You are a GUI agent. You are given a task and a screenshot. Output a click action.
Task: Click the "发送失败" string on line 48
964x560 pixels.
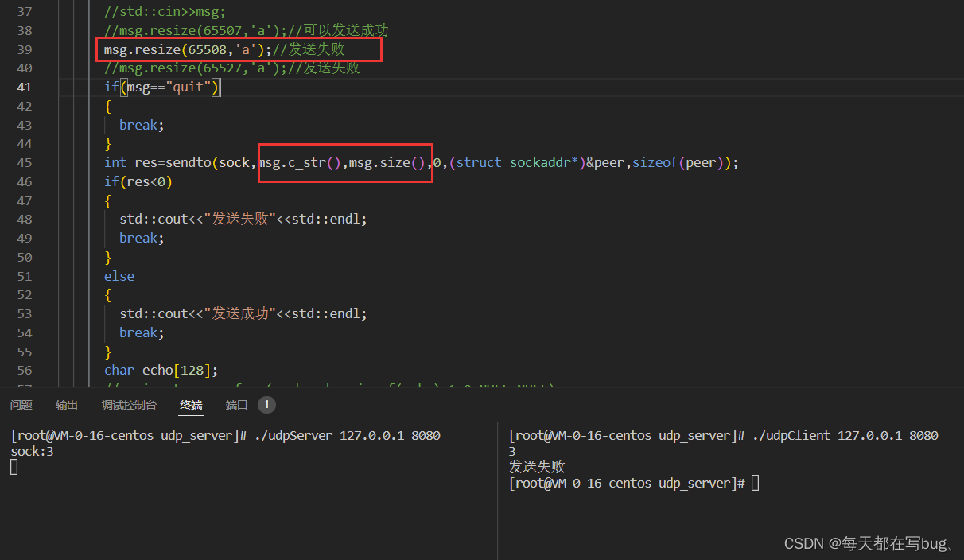pos(240,220)
